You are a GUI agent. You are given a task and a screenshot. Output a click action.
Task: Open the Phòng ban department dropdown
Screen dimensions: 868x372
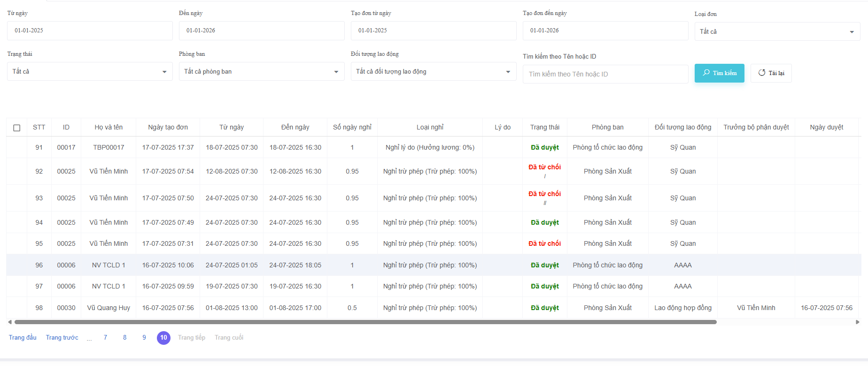coord(261,72)
